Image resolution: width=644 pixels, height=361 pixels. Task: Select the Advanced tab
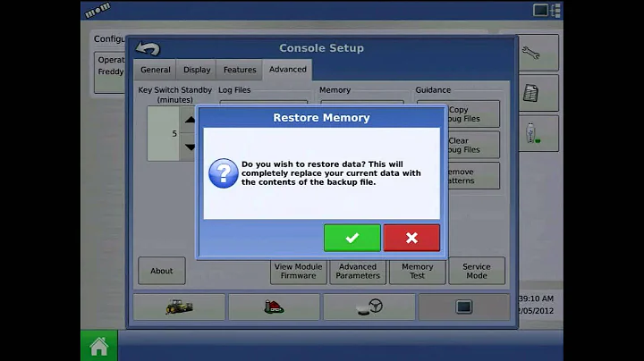(x=288, y=70)
